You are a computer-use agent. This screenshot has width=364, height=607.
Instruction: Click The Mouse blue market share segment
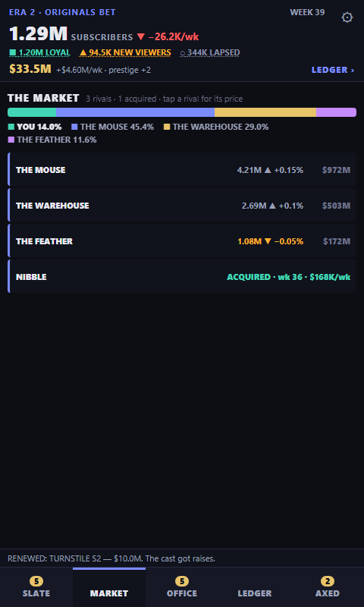136,112
